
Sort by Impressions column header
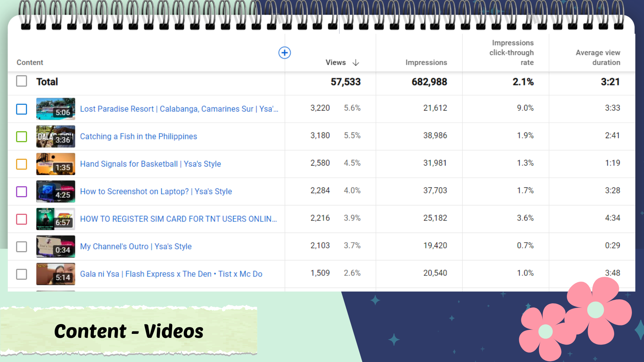click(426, 62)
